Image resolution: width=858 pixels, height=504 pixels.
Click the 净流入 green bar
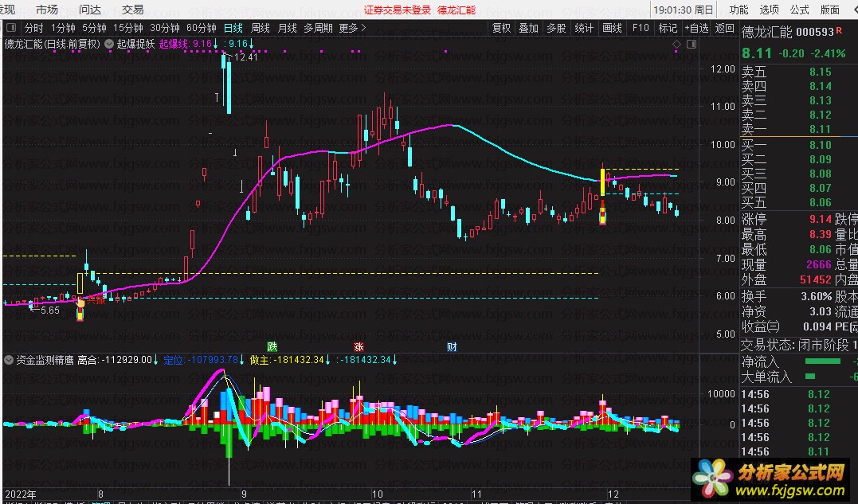point(822,361)
